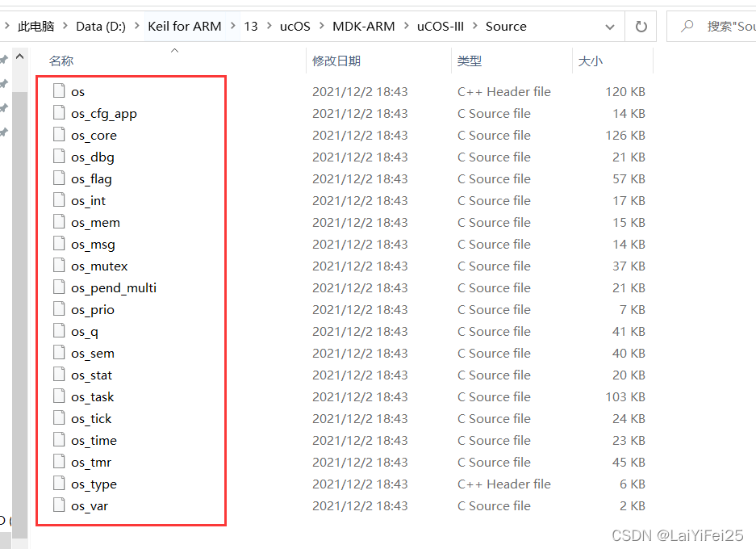This screenshot has width=756, height=549.
Task: Select the os_pend_multi file name
Action: 114,288
